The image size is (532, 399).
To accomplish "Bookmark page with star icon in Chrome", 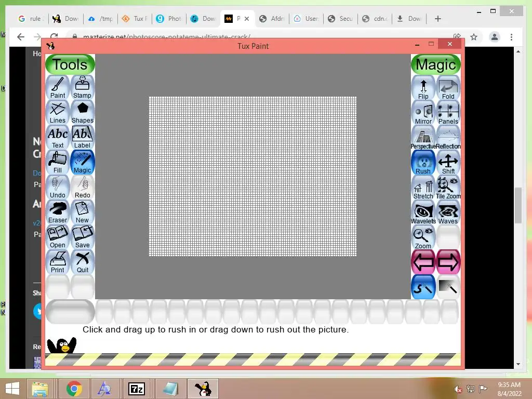I will click(x=474, y=37).
